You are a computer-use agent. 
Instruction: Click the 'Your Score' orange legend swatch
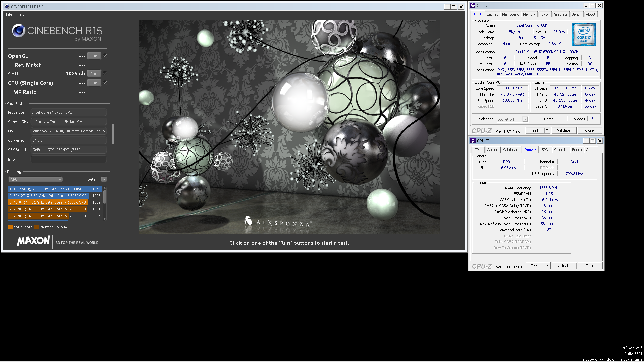pyautogui.click(x=10, y=227)
